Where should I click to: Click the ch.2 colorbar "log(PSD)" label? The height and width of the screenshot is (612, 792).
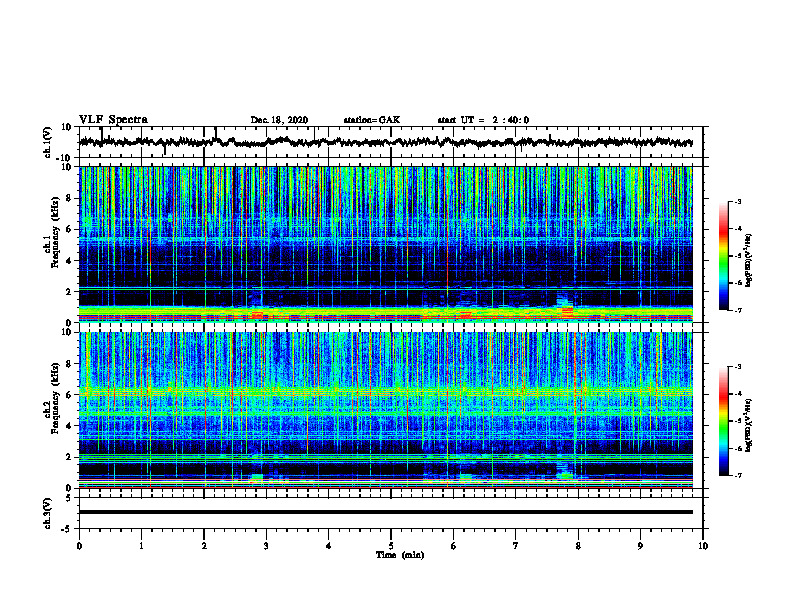click(x=749, y=425)
